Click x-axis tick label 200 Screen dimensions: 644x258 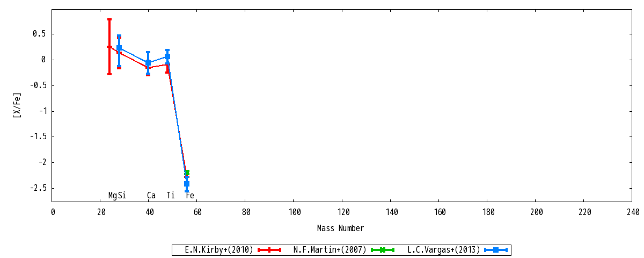point(536,212)
